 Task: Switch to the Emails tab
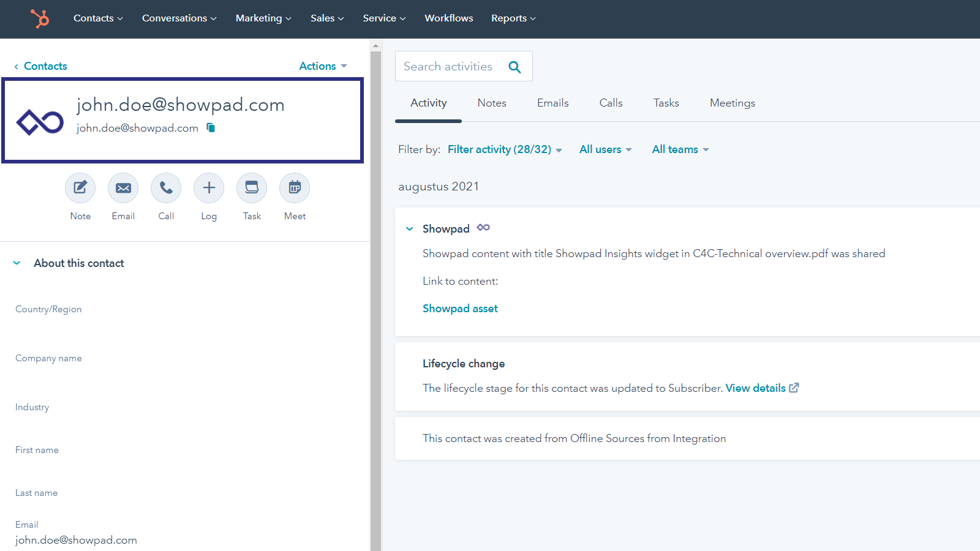pyautogui.click(x=553, y=103)
